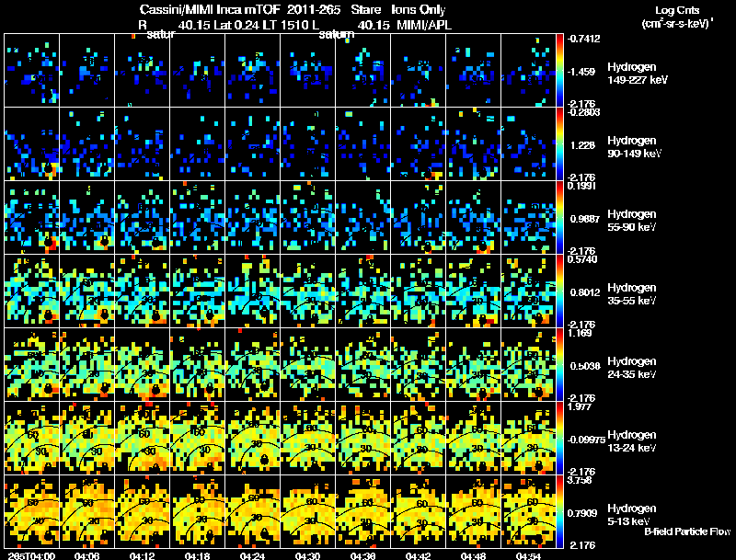This screenshot has height=560, width=736.
Task: Click the color scale bar beside Hydrogen 90-149 keV
Action: [x=559, y=144]
